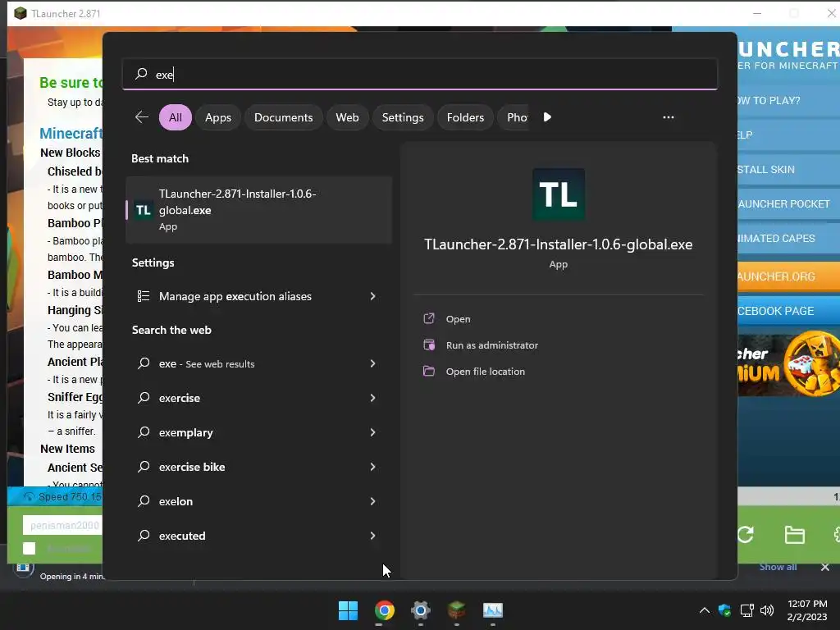The width and height of the screenshot is (840, 630).
Task: Show more filters with the play arrow
Action: (x=547, y=117)
